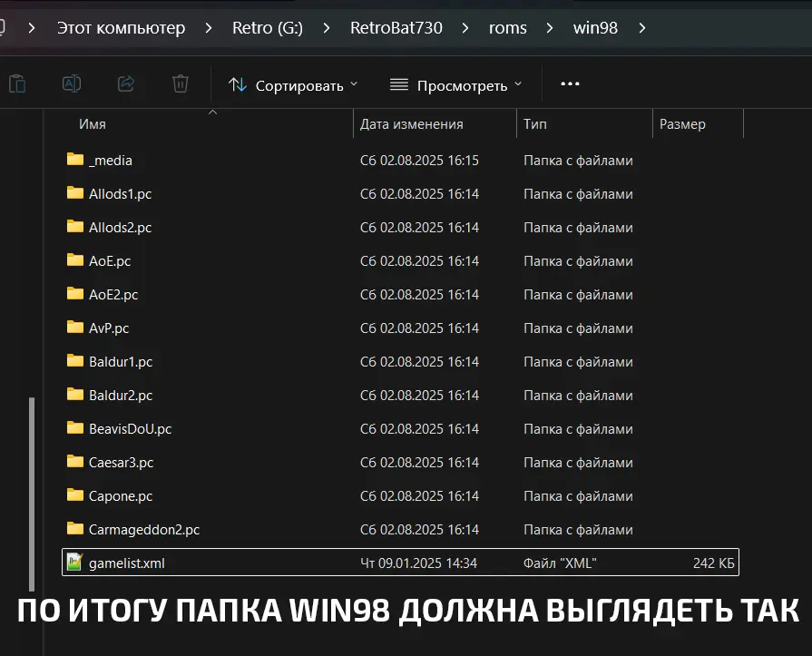Select the AoE2.pc folder icon

[x=75, y=294]
